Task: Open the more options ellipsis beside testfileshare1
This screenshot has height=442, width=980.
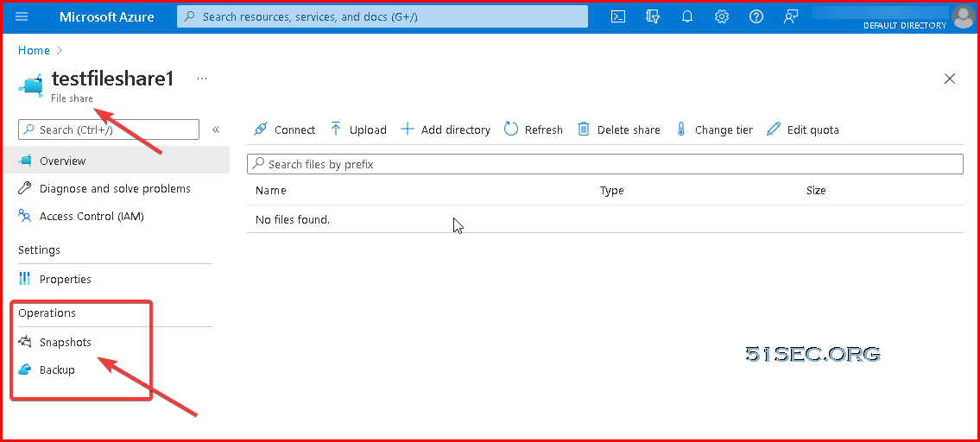Action: tap(202, 79)
